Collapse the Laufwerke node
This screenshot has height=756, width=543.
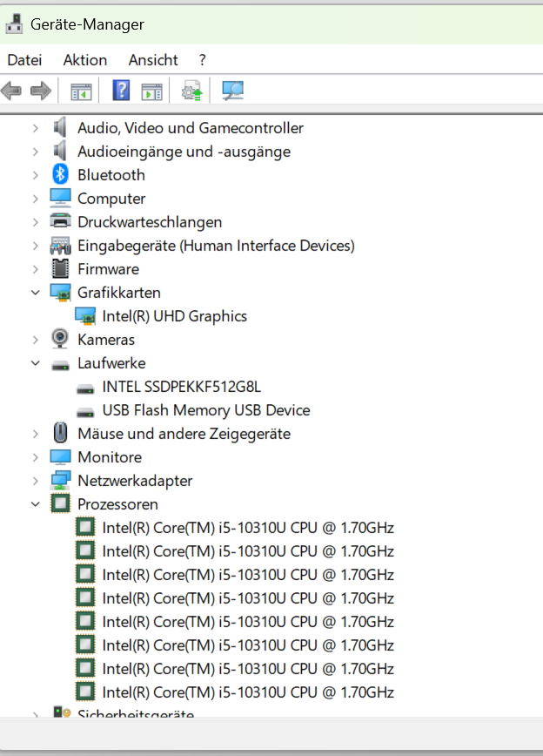click(35, 362)
